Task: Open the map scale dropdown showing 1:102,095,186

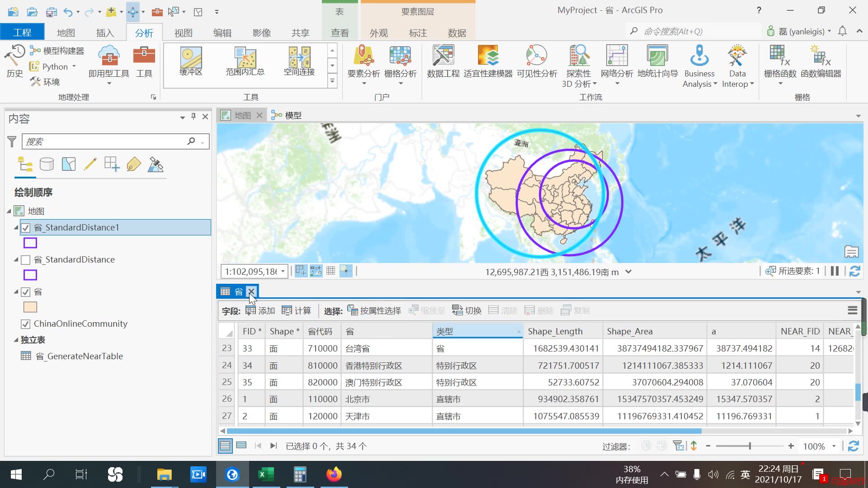Action: [x=283, y=271]
